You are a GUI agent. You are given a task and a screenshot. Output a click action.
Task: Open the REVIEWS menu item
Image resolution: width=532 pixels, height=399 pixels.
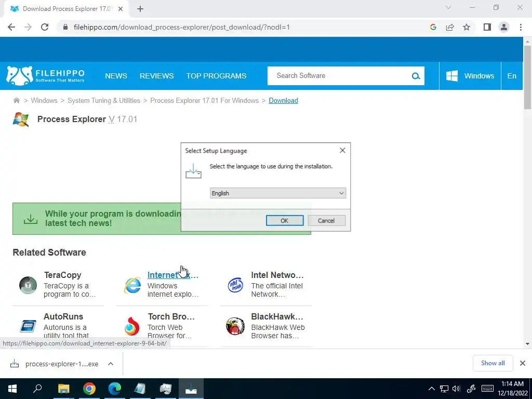pyautogui.click(x=157, y=76)
